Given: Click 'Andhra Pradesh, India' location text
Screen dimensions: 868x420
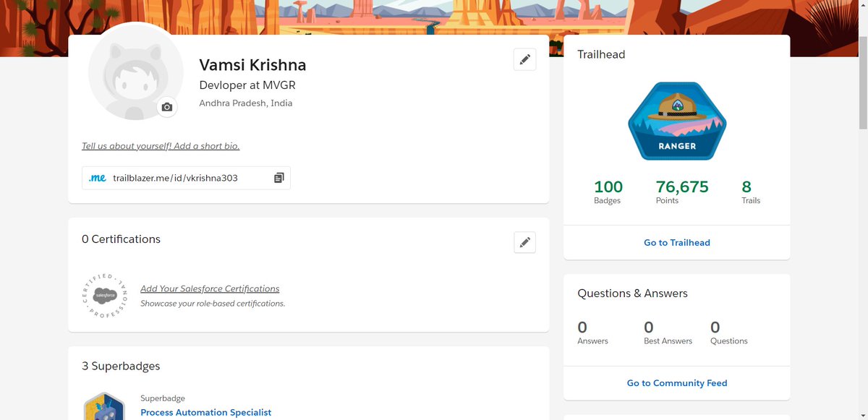Looking at the screenshot, I should 246,103.
